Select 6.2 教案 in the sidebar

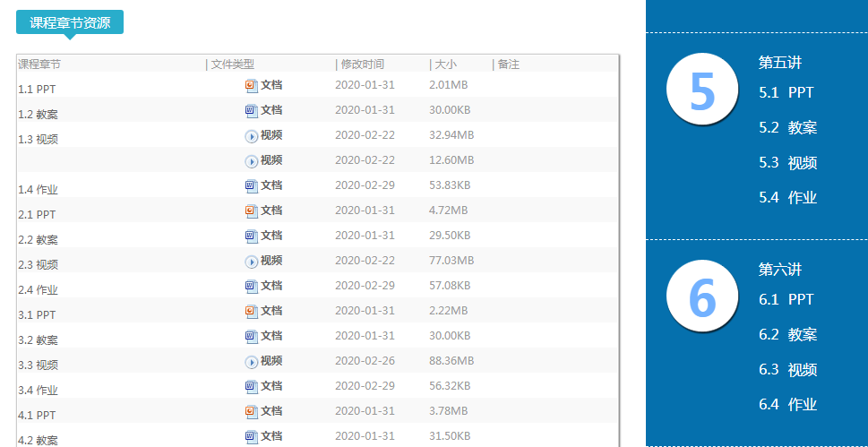coord(787,334)
